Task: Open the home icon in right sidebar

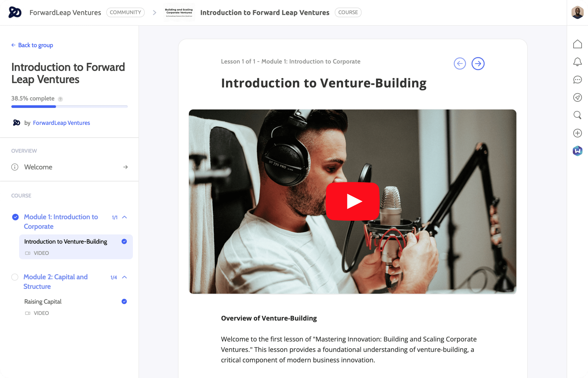Action: point(577,44)
